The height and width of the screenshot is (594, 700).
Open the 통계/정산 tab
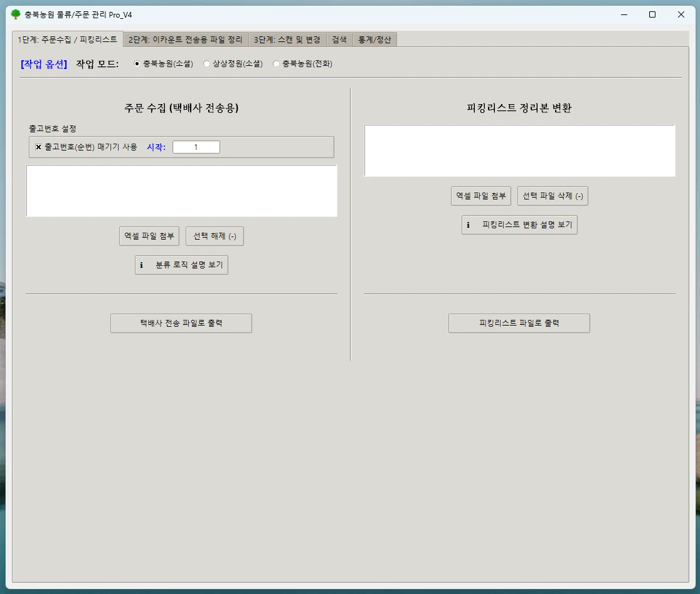tap(374, 40)
